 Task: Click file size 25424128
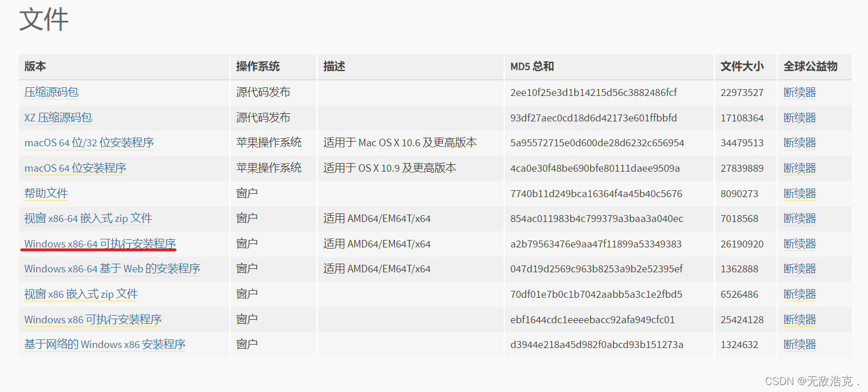(742, 320)
